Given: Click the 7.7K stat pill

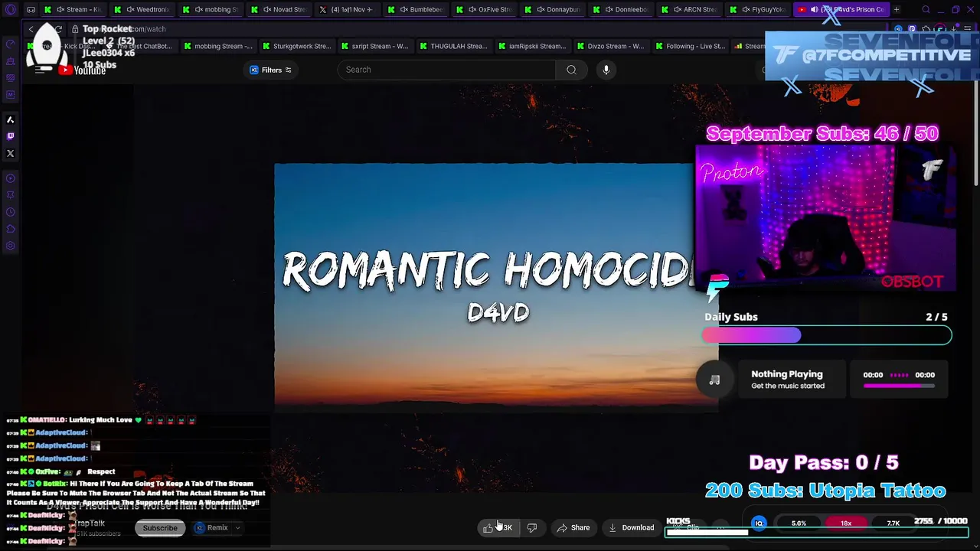Looking at the screenshot, I should click(893, 523).
